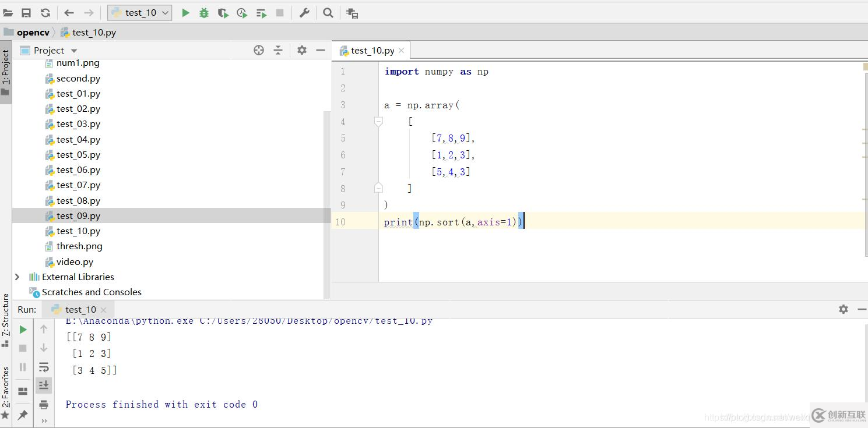Toggle soft-wrap in the Run console

[44, 367]
